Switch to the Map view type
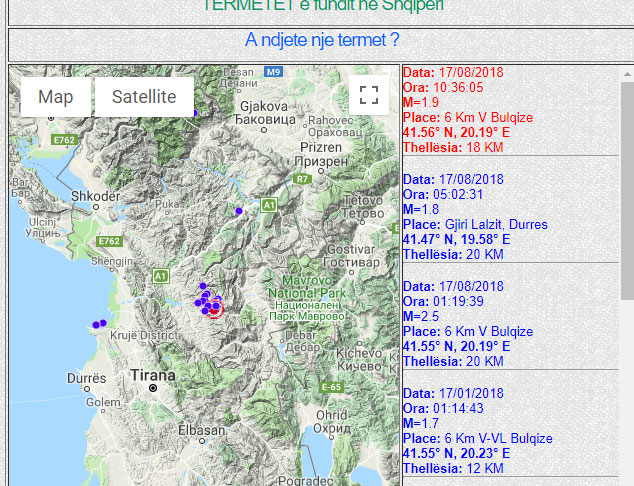Screen dimensions: 634x486 click(x=56, y=97)
